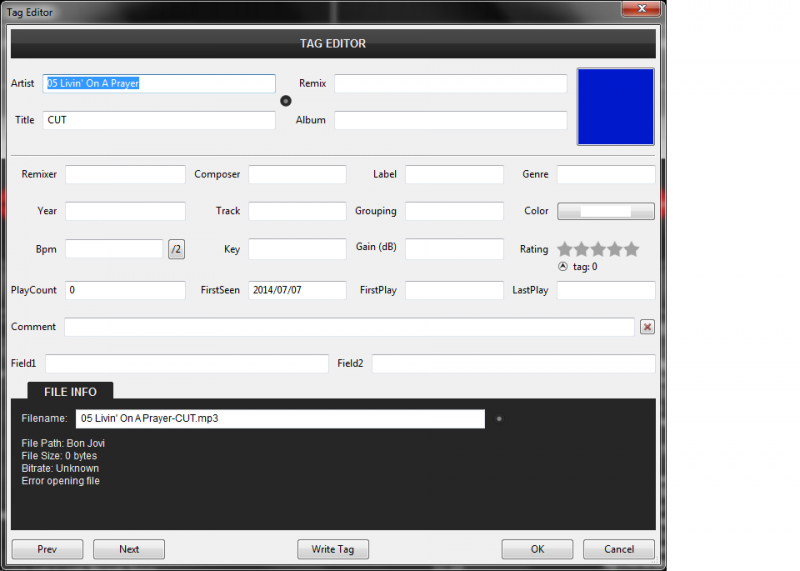Click the swap artist/title round icon

point(286,101)
